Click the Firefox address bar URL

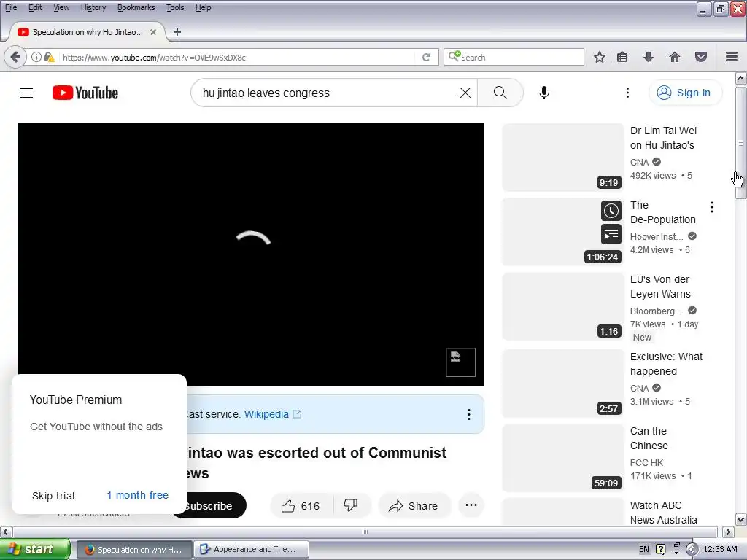click(154, 58)
